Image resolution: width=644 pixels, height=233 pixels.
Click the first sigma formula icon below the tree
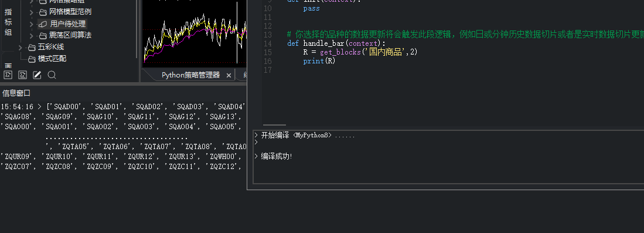pos(8,75)
